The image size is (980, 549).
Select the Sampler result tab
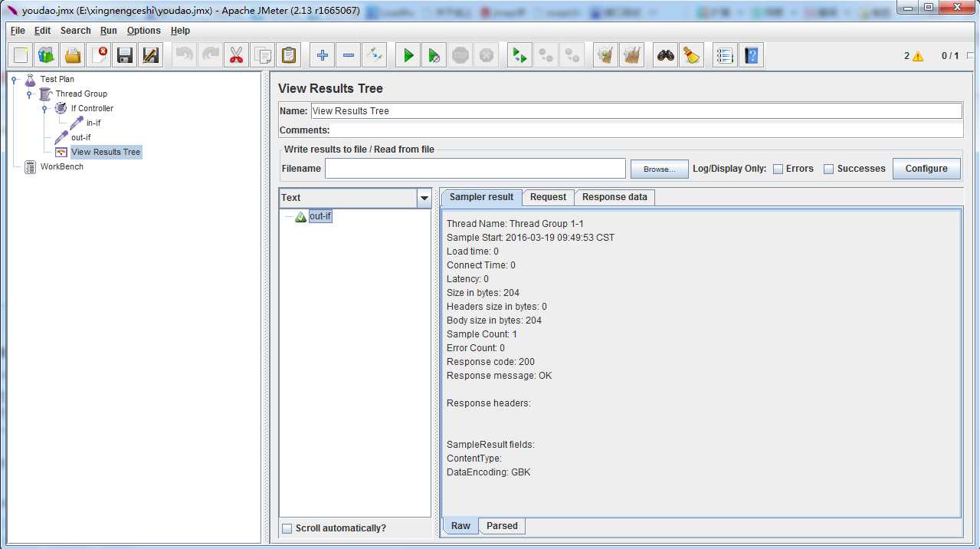[x=481, y=197]
